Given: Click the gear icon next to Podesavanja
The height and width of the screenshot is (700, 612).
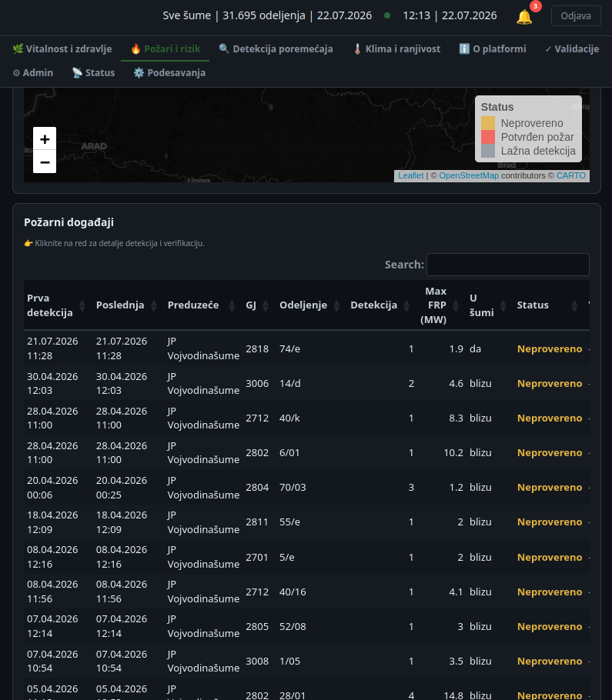Looking at the screenshot, I should pyautogui.click(x=139, y=72).
